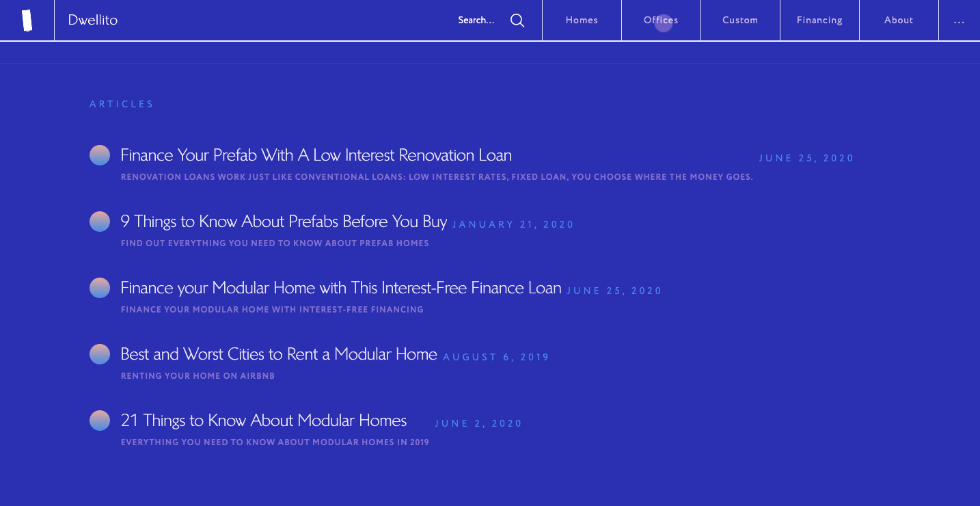Visit the About page from navigation
Screen dimensions: 980x506
click(x=899, y=21)
